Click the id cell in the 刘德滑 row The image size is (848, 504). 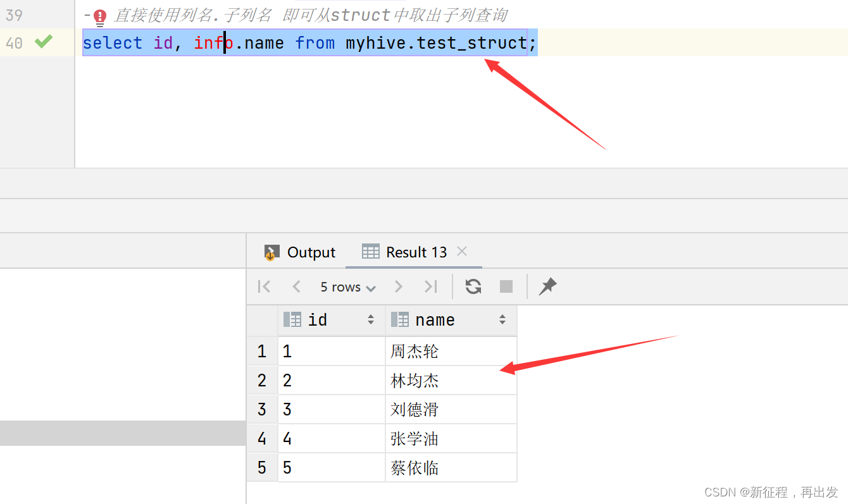tap(332, 409)
